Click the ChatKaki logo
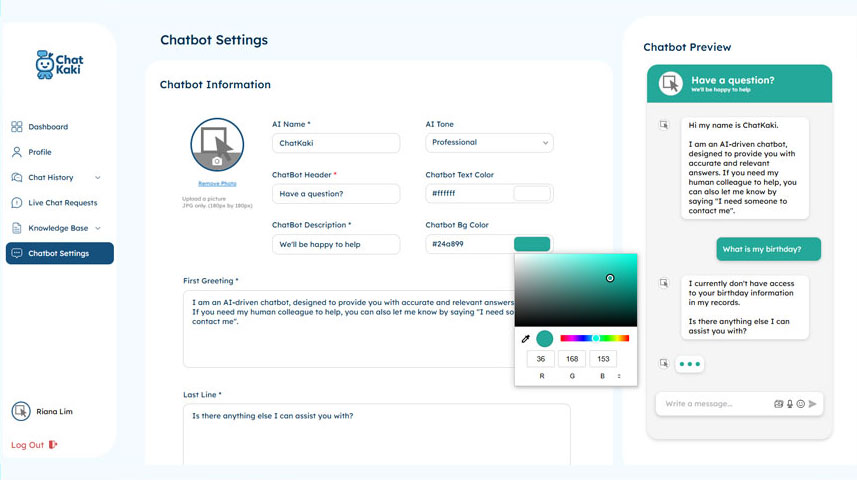This screenshot has width=857, height=480. point(58,65)
